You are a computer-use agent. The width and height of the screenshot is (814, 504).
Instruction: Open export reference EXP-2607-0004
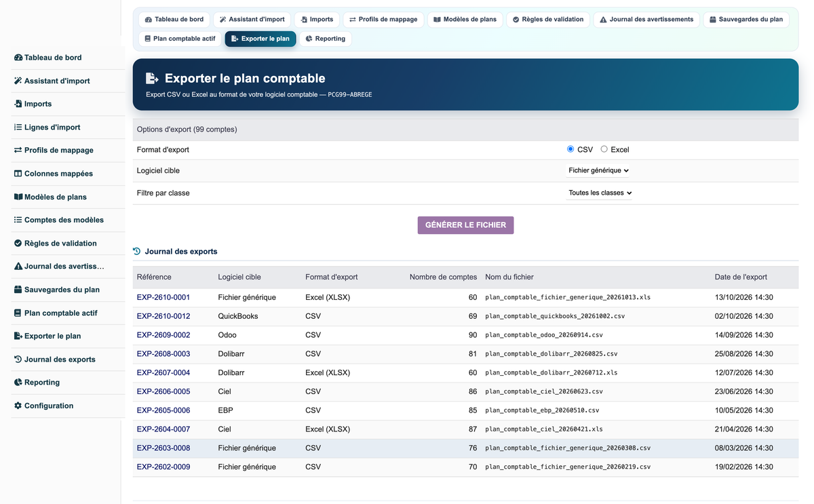click(x=163, y=372)
